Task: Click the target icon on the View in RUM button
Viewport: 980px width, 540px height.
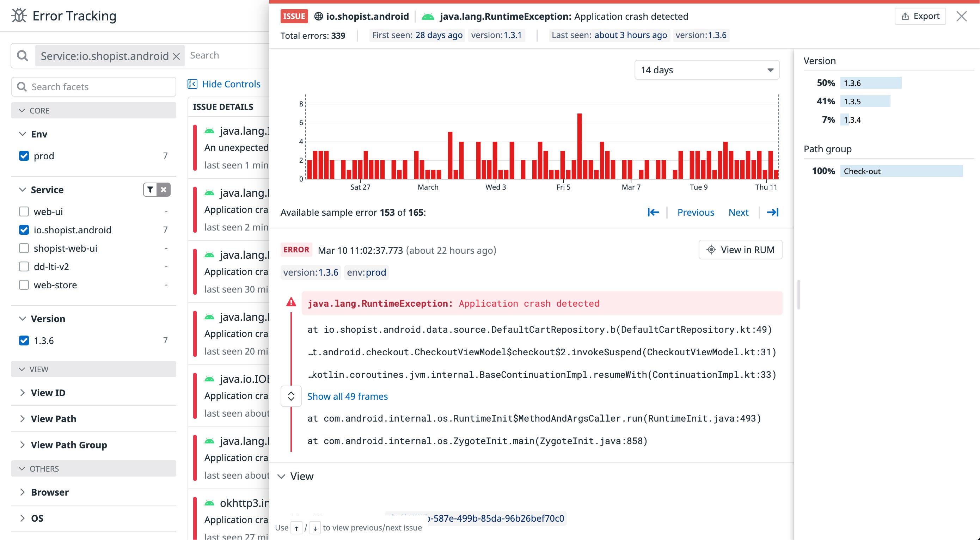Action: coord(711,250)
